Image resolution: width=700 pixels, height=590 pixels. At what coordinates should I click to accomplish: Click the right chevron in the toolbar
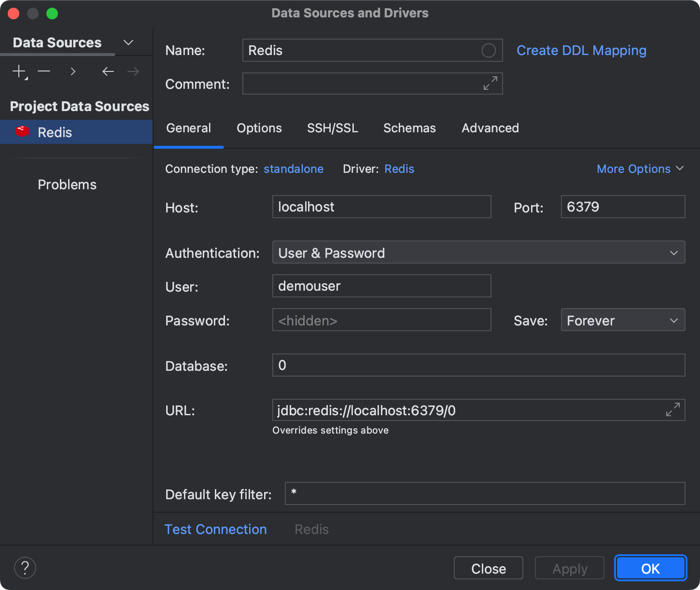73,71
